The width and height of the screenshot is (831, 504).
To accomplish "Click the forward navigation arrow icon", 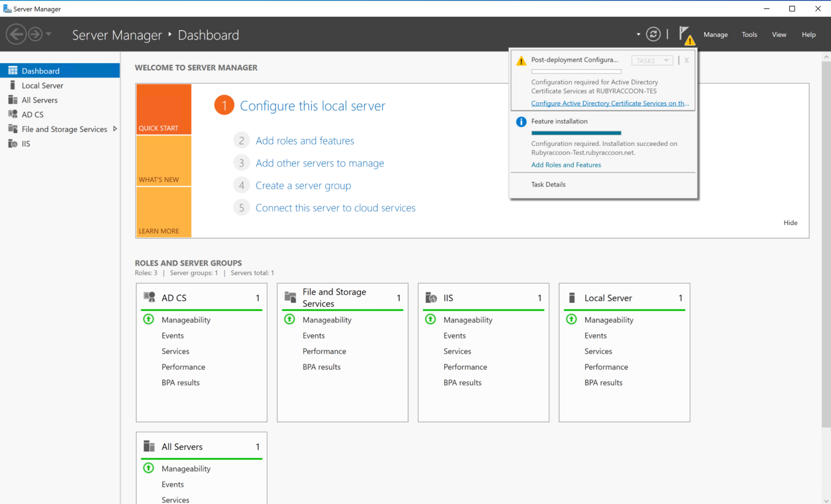I will [x=35, y=35].
